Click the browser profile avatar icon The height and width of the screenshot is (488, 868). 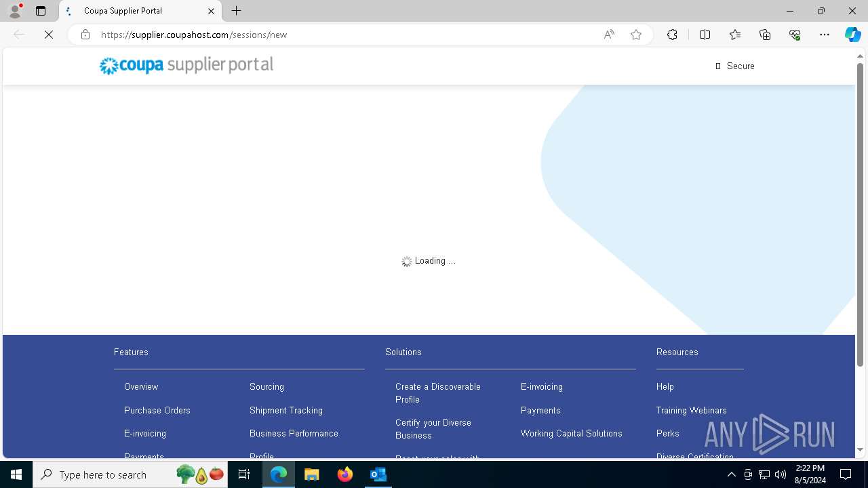click(x=14, y=11)
